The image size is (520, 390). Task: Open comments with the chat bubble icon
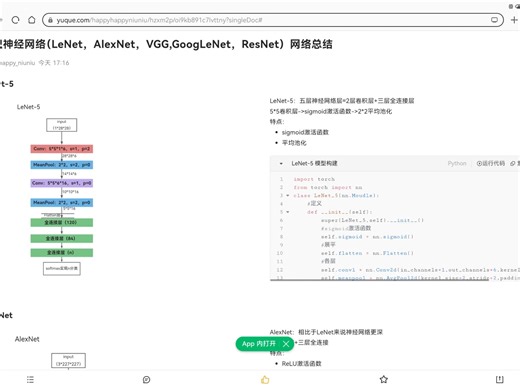(x=146, y=379)
